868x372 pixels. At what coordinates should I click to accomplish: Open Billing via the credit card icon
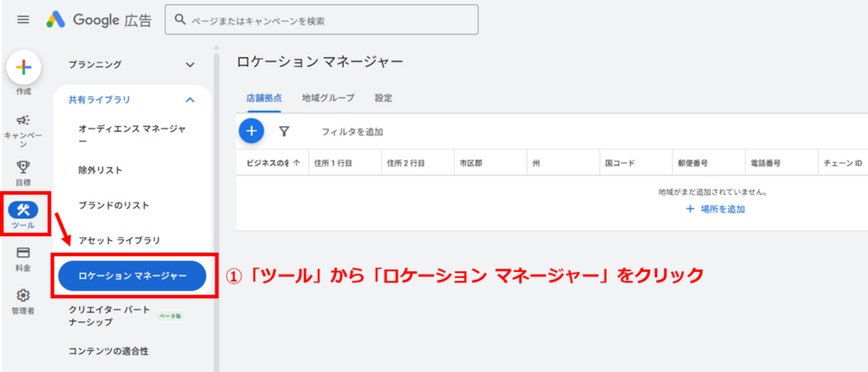[x=23, y=253]
